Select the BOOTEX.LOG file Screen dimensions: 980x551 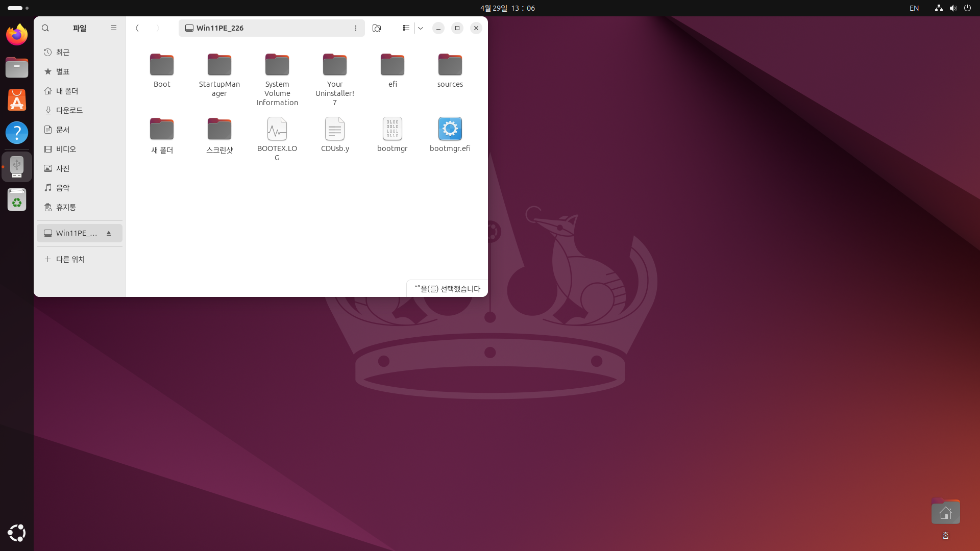[277, 129]
